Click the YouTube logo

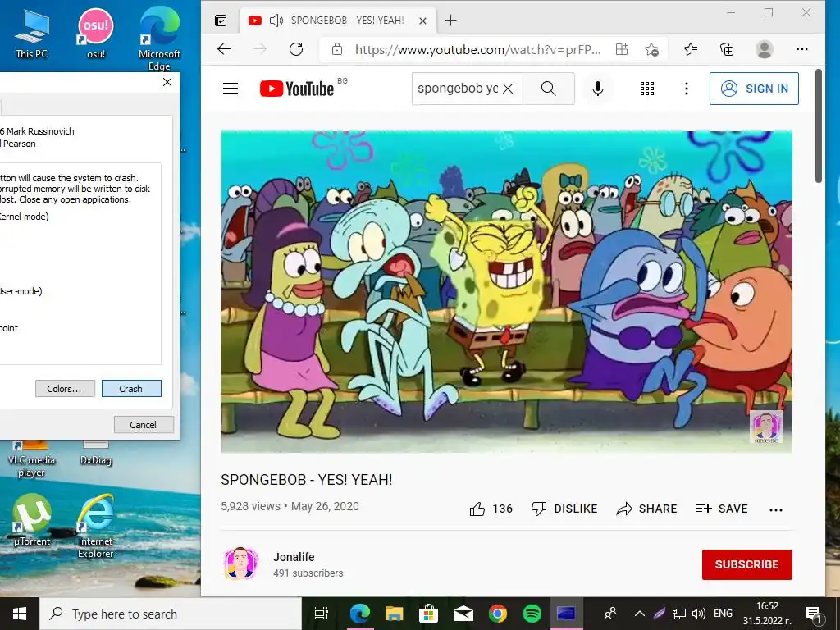point(297,89)
